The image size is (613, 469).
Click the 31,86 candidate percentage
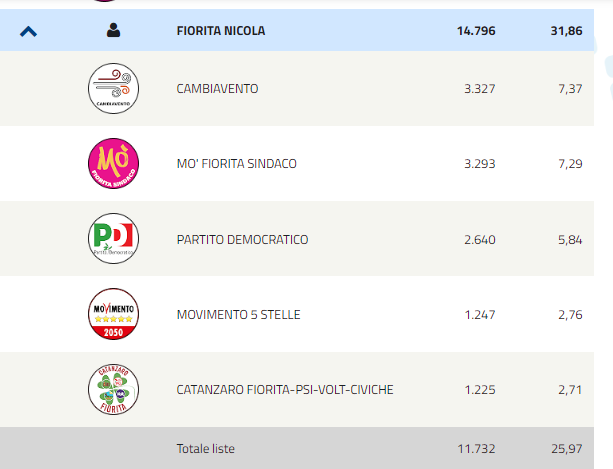click(566, 31)
